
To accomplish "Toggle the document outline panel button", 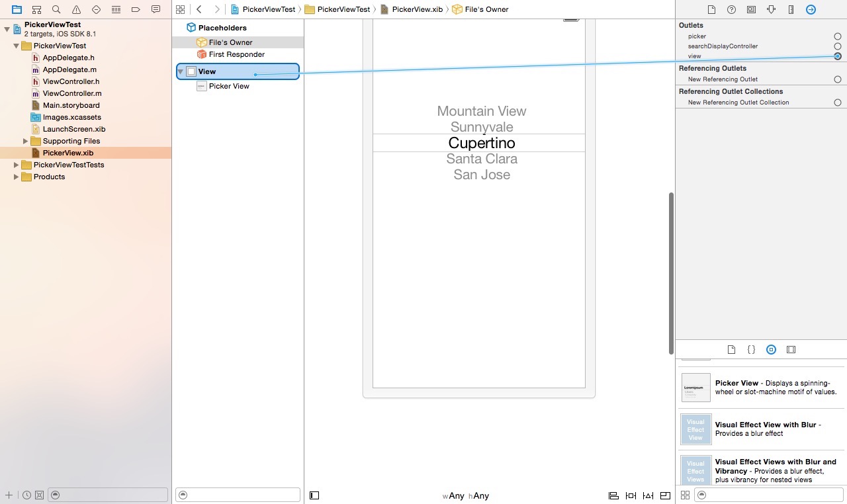I will pos(314,495).
